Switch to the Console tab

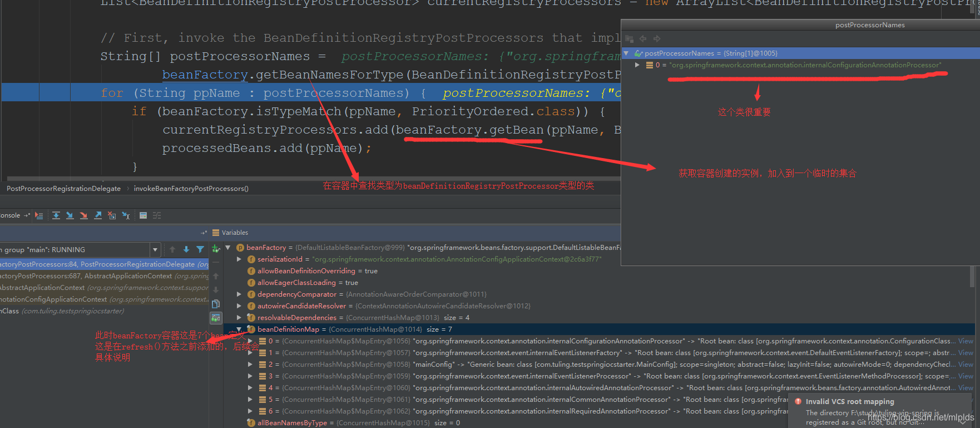tap(9, 215)
